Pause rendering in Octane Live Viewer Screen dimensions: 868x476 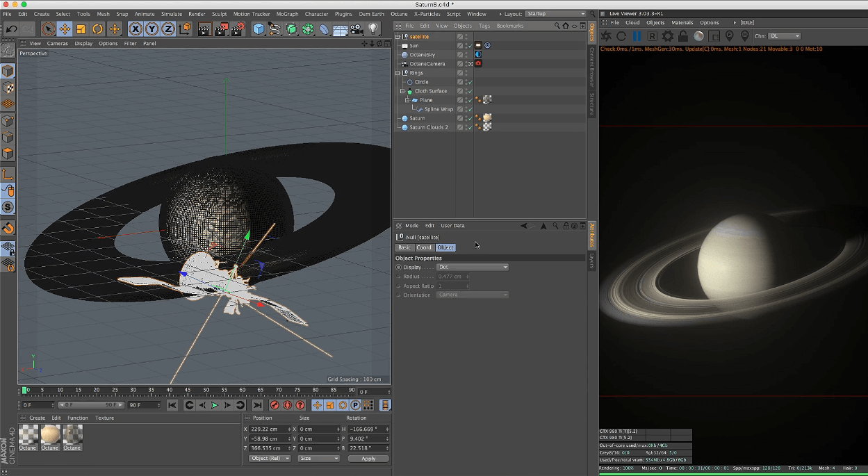pos(637,36)
